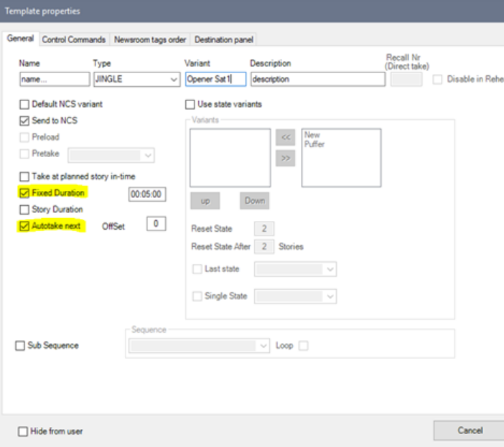Screen dimensions: 504x447
Task: Click into the Description text field
Action: pyautogui.click(x=317, y=79)
